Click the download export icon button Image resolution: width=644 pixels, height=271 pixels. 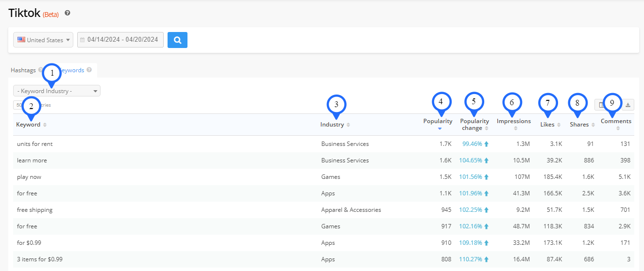coord(628,105)
